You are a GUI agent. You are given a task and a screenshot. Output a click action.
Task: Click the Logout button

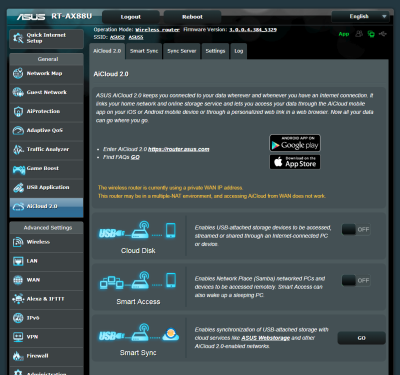[x=131, y=17]
